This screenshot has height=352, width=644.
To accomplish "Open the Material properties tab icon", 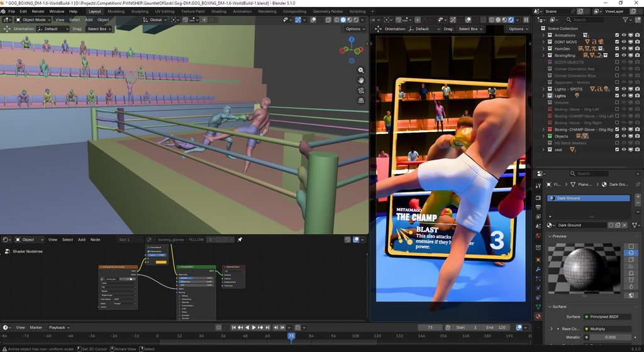I will click(x=538, y=316).
